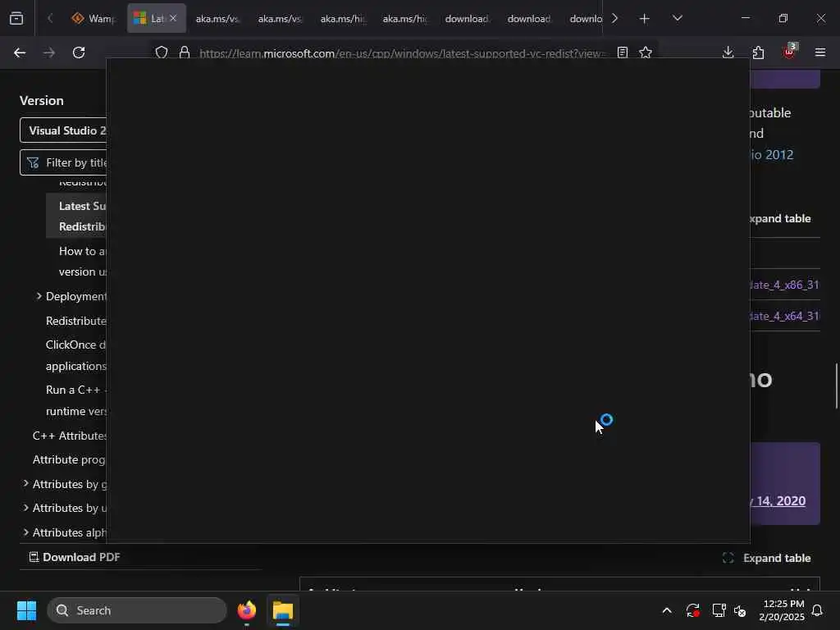Click the taskbar Search box

pyautogui.click(x=137, y=610)
